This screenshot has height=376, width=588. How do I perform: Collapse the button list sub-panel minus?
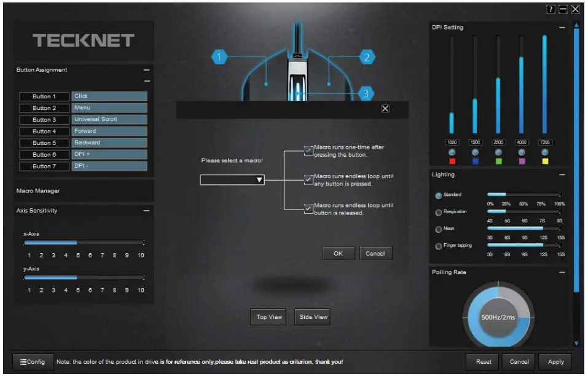(147, 81)
